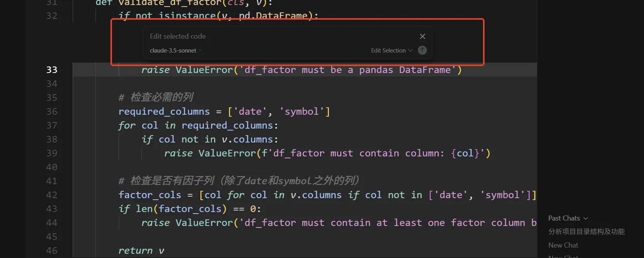
Task: Expand the Past Chats list
Action: coord(568,218)
